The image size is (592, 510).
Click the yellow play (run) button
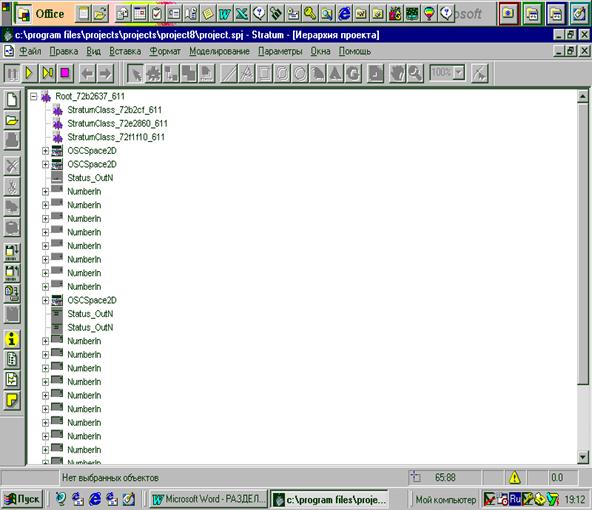[x=29, y=73]
